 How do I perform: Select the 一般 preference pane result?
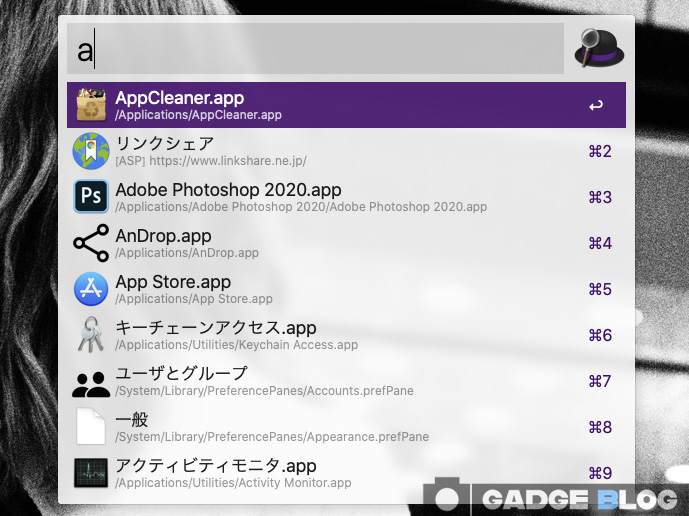pos(346,427)
